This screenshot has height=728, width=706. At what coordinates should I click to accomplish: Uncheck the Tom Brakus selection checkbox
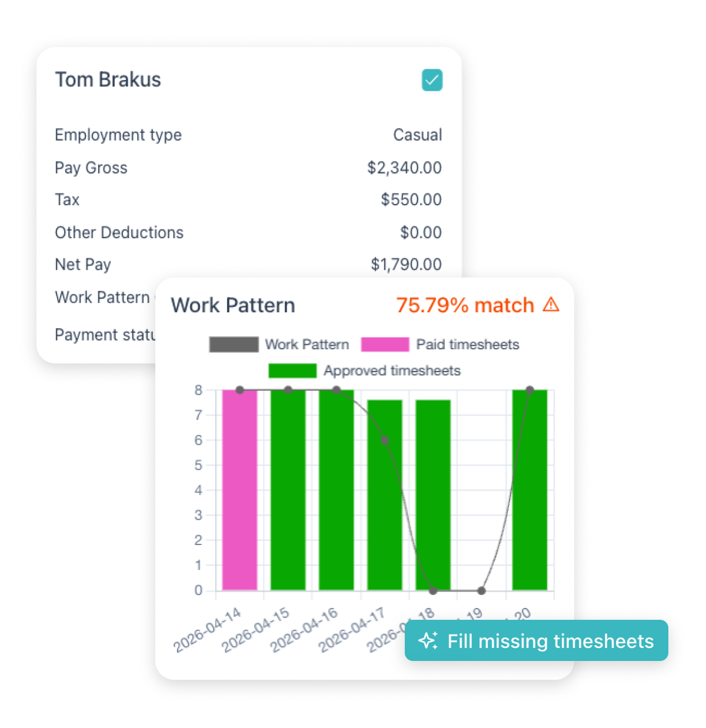(432, 80)
